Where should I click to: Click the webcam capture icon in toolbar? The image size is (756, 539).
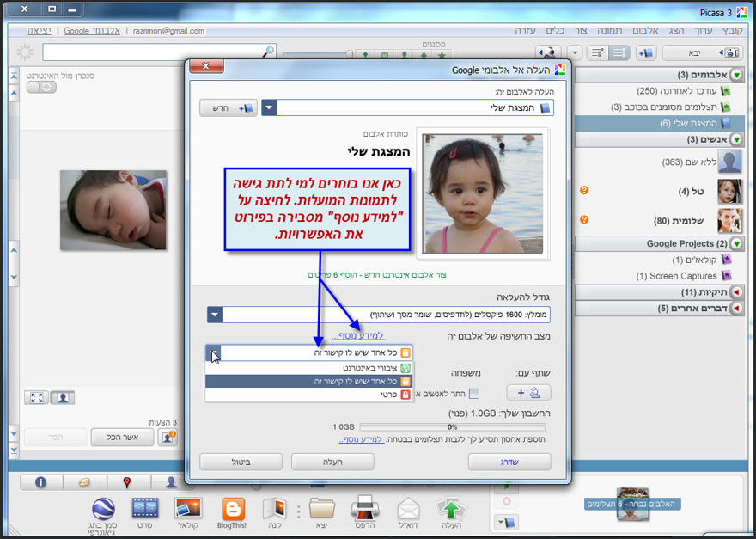pos(548,52)
